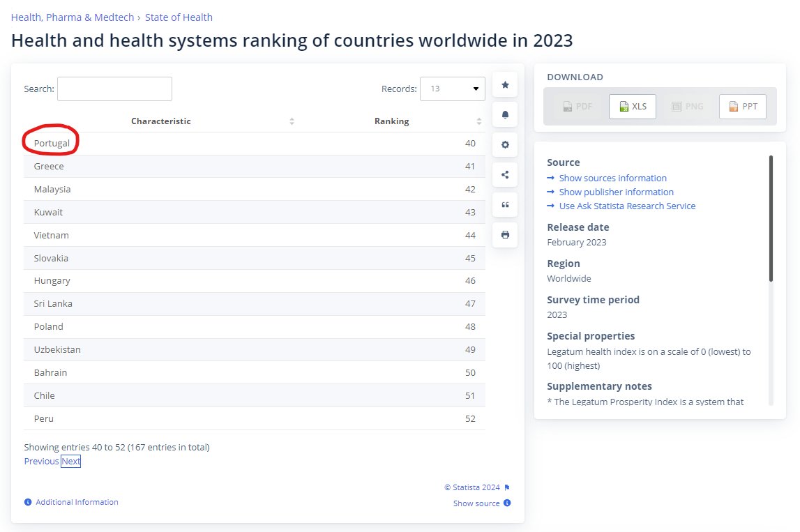This screenshot has width=800, height=532.
Task: Download the statistic as XLS
Action: [x=632, y=106]
